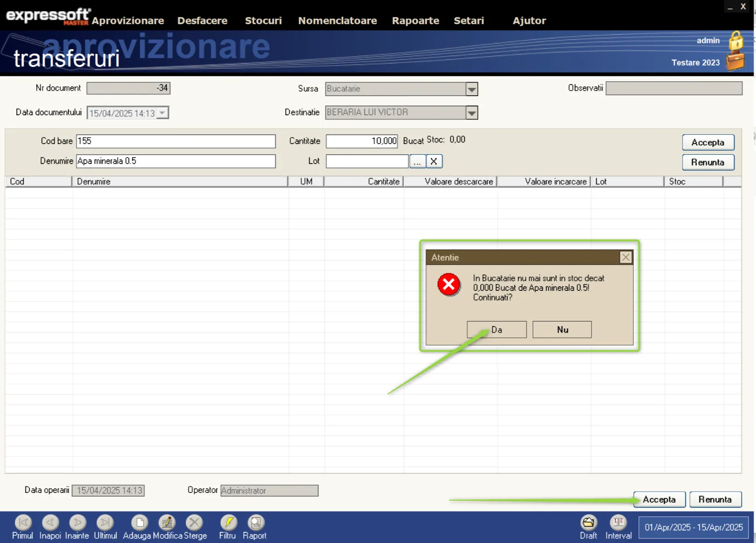Viewport: 756px width, 543px height.
Task: Click the Cod bare input field
Action: pyautogui.click(x=176, y=141)
